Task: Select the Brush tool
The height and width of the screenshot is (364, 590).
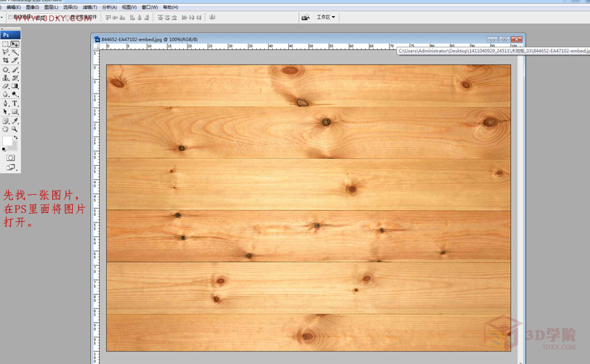Action: tap(15, 70)
